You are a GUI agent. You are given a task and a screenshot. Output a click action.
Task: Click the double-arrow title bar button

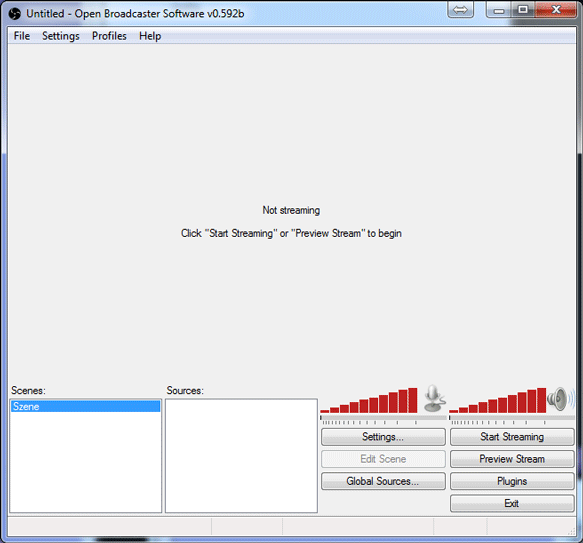461,10
